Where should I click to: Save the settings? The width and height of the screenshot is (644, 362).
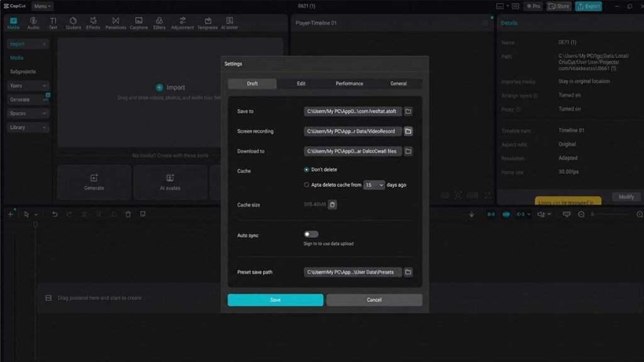[x=275, y=300]
